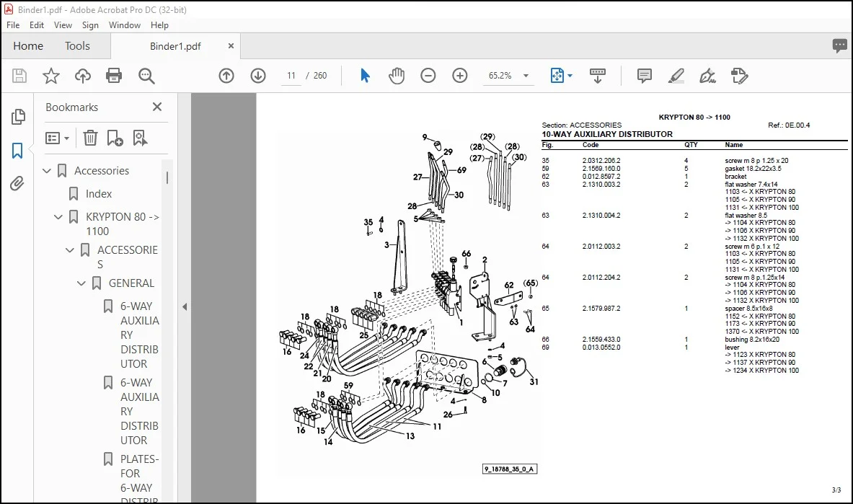Click 'gasket 18.2x22x3.5' part name
This screenshot has height=504, width=853.
[753, 169]
